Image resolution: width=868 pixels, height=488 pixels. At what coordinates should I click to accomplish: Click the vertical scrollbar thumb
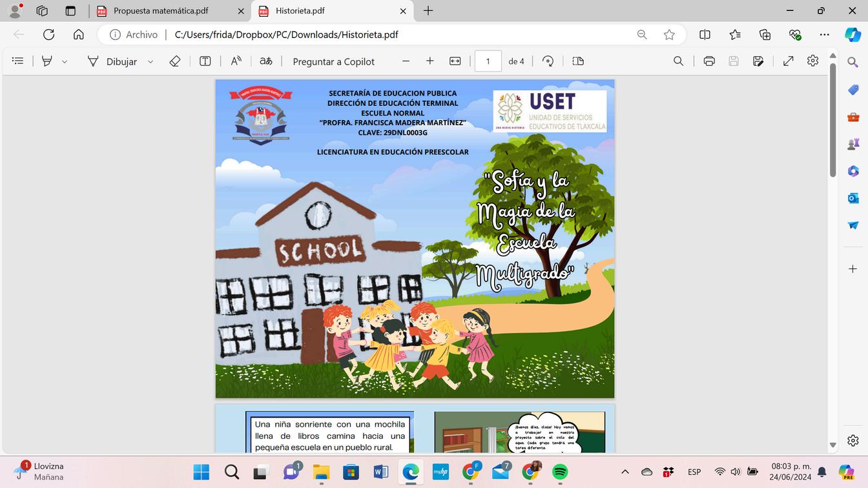[833, 120]
